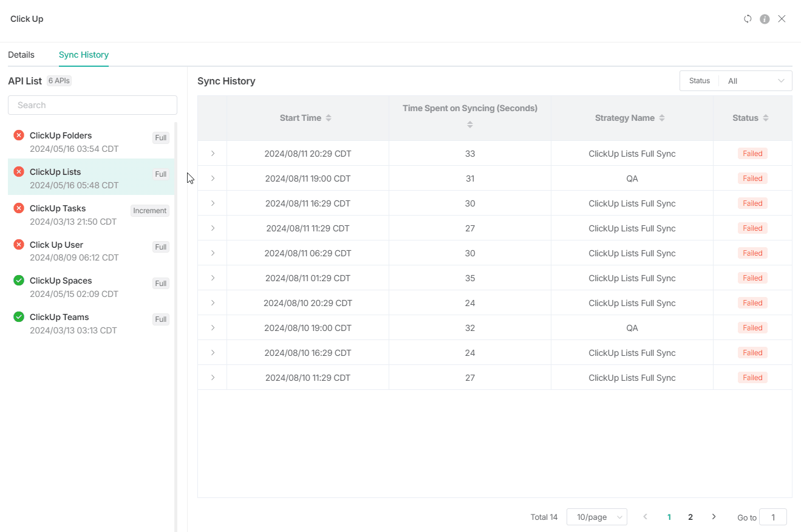The image size is (801, 532).
Task: Click the next page arrow
Action: tap(714, 517)
